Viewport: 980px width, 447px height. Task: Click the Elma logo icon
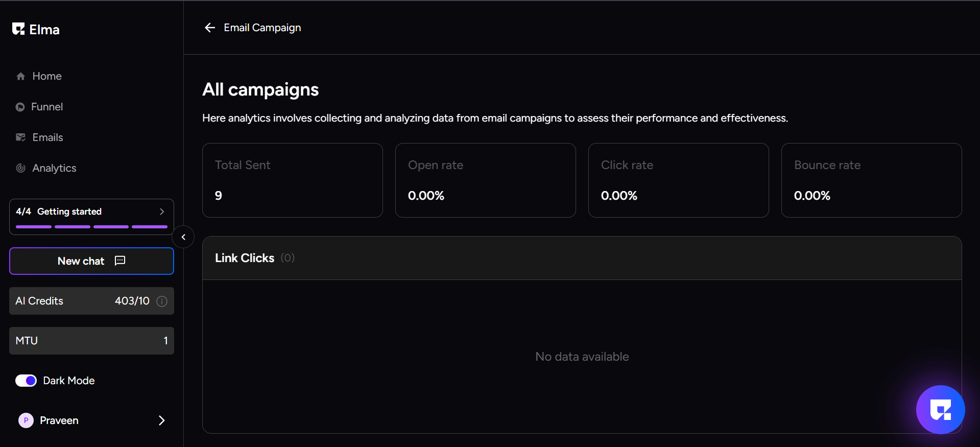click(x=18, y=29)
